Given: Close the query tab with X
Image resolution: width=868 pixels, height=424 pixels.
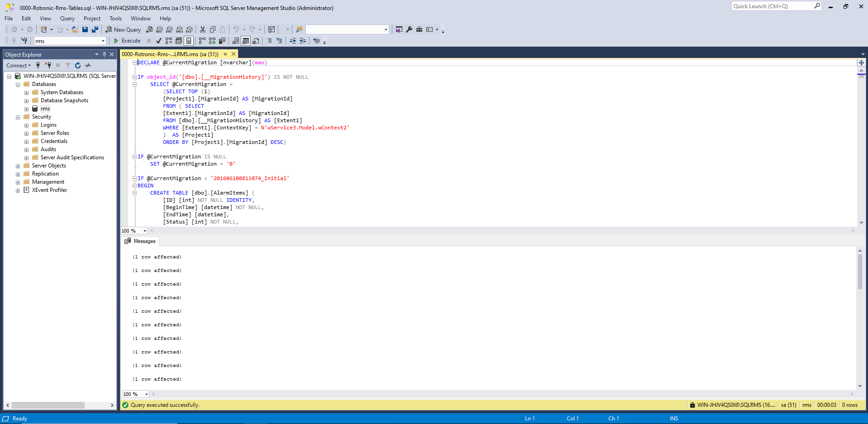Looking at the screenshot, I should click(x=234, y=54).
